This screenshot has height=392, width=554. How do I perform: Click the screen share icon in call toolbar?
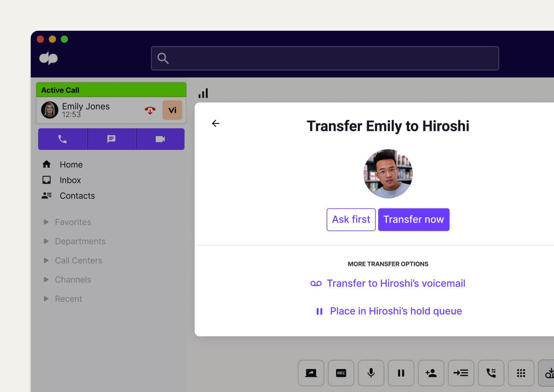[x=311, y=373]
